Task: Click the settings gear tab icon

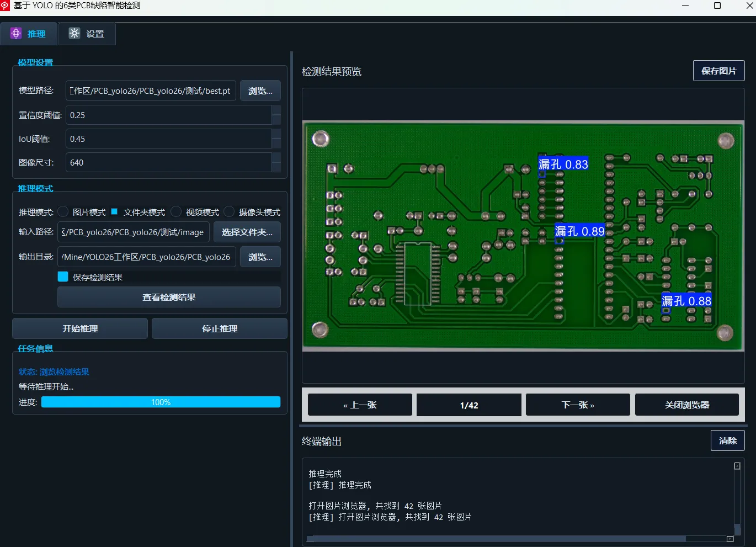Action: (74, 33)
